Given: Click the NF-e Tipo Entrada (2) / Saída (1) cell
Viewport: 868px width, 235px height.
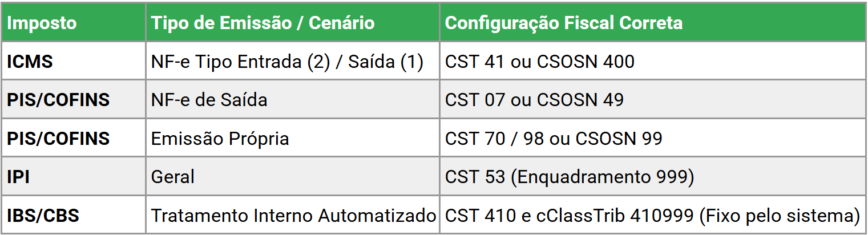Looking at the screenshot, I should coord(287,61).
